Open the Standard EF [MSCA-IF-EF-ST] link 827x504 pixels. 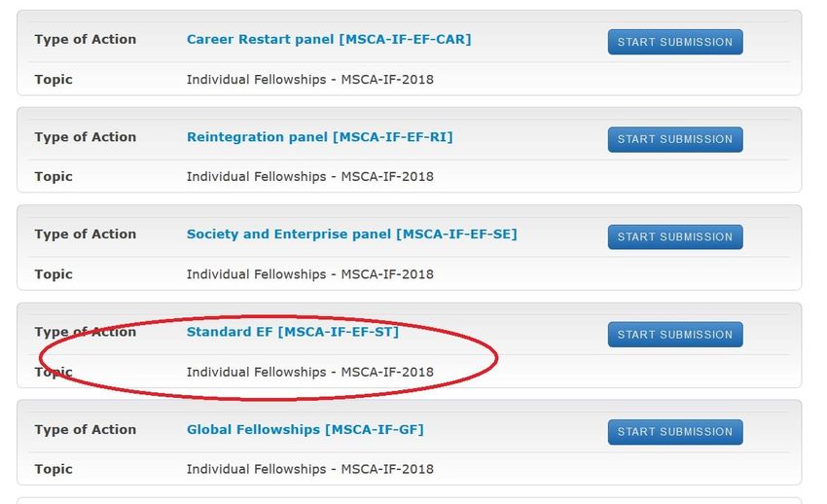293,332
